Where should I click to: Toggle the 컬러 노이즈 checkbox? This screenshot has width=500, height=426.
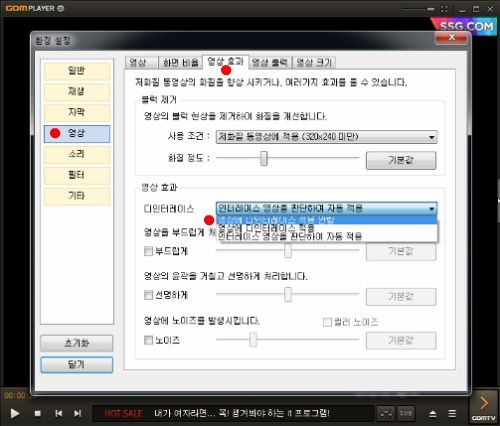327,322
